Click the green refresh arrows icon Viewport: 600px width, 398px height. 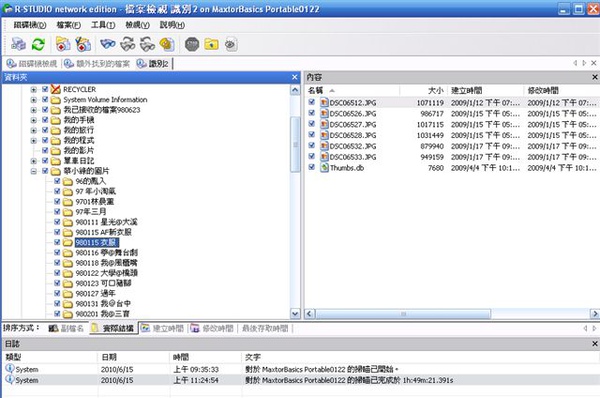38,44
